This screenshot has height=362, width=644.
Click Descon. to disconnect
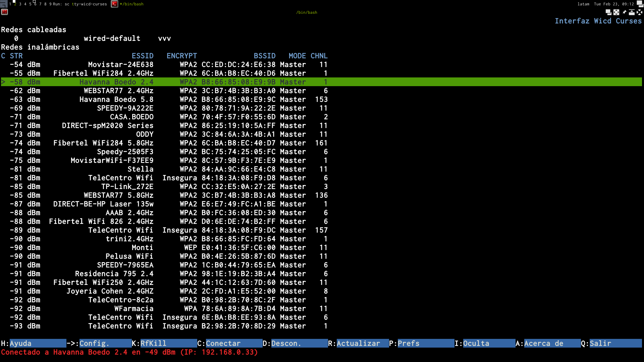click(299, 343)
